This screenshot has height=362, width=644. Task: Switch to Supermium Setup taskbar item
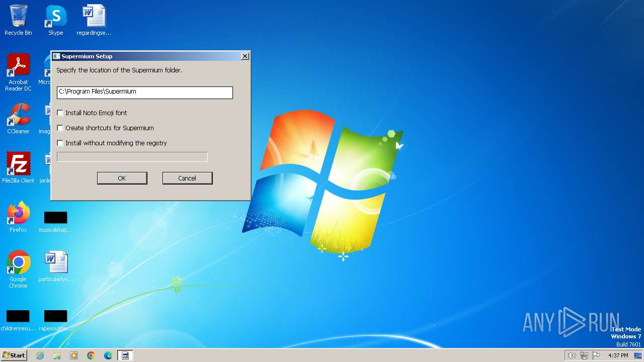pyautogui.click(x=125, y=355)
